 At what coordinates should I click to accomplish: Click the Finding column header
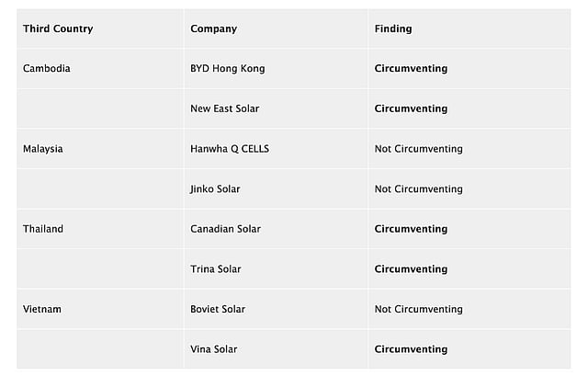pos(393,28)
